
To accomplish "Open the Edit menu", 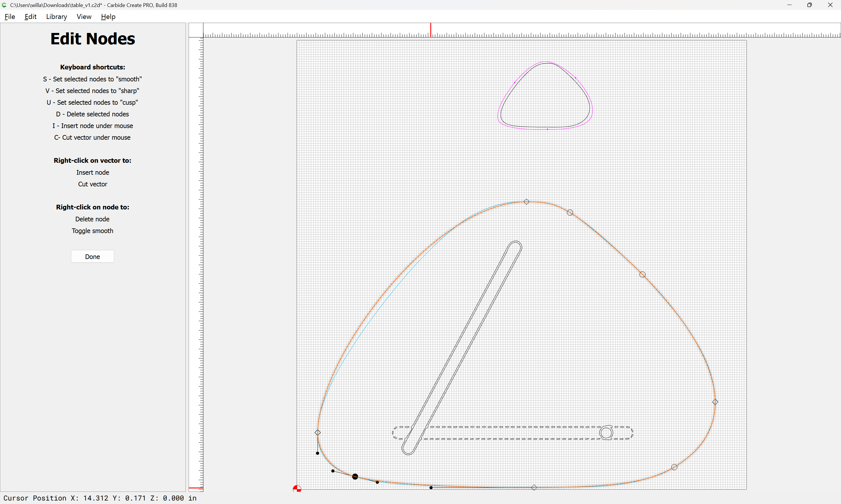I will coord(30,17).
